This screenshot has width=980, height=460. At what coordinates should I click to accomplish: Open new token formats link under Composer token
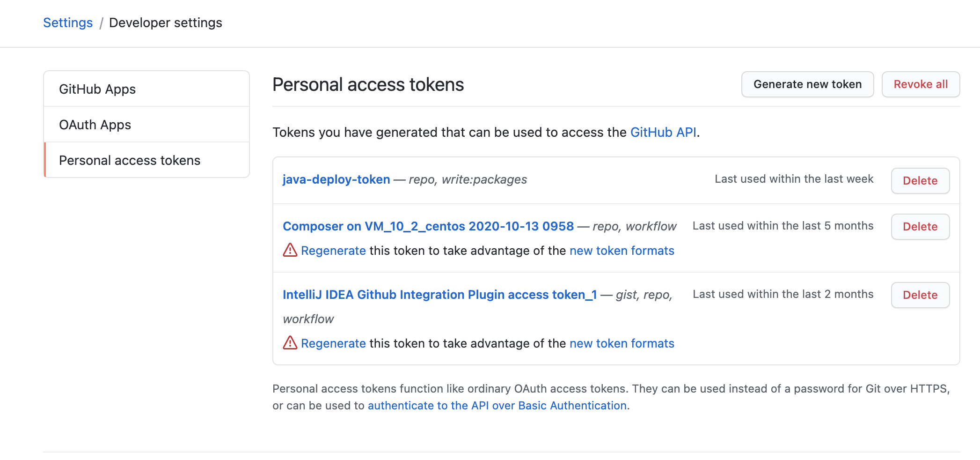[622, 251]
